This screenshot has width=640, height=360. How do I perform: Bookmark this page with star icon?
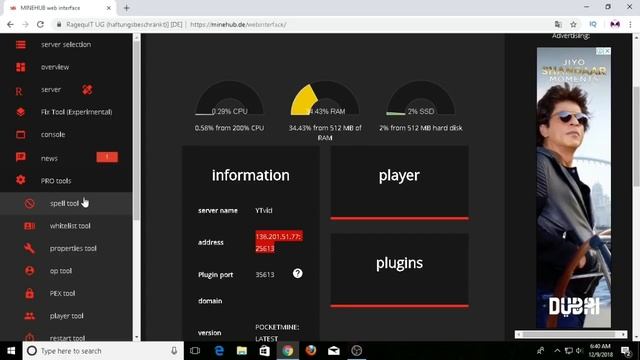click(573, 24)
